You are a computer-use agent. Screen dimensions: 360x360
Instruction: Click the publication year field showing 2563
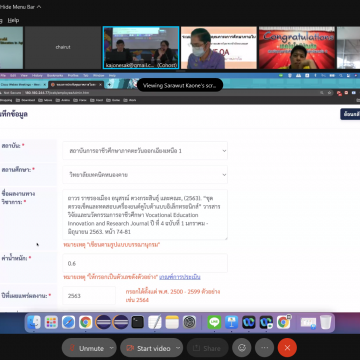tap(89, 296)
